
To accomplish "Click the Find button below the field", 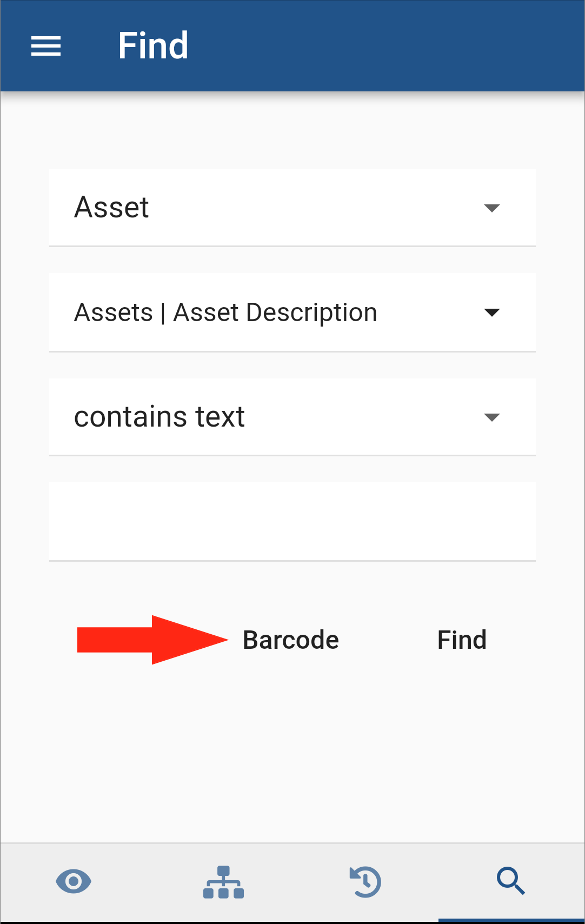I will tap(462, 640).
